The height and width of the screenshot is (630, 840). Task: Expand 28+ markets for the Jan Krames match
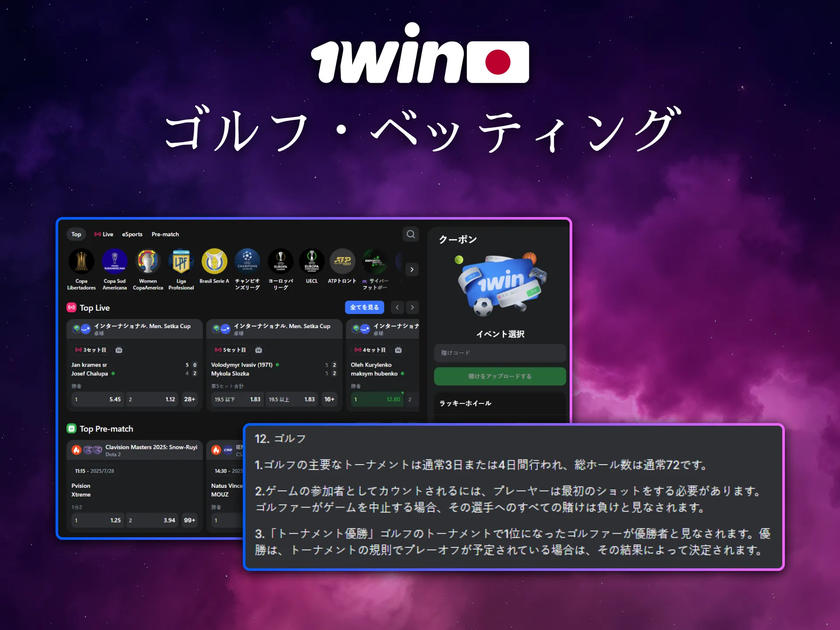189,399
